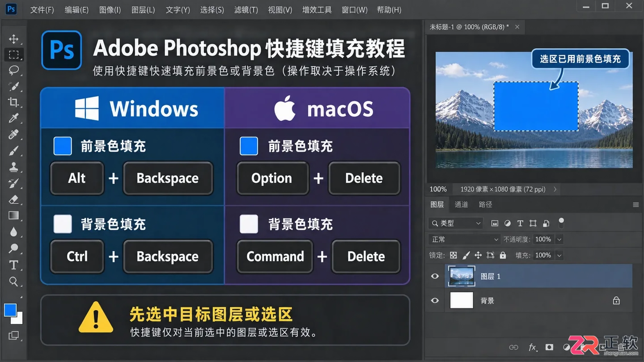
Task: Open the 填充 slider dropdown arrow
Action: (559, 255)
